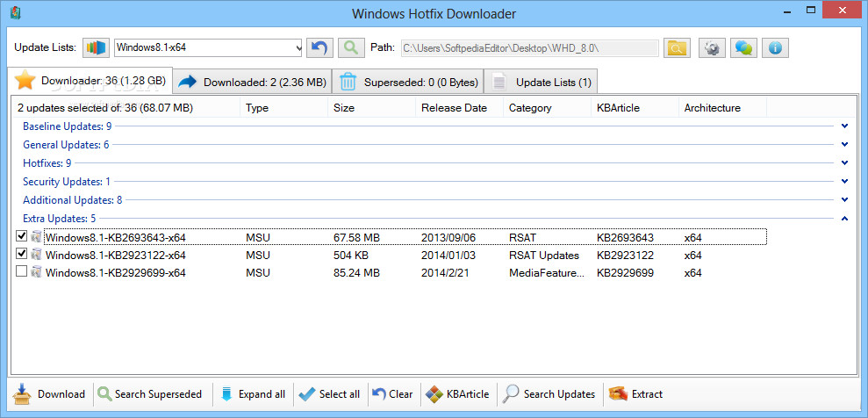The width and height of the screenshot is (868, 418).
Task: Click the Expand all toolbar button
Action: coord(253,394)
